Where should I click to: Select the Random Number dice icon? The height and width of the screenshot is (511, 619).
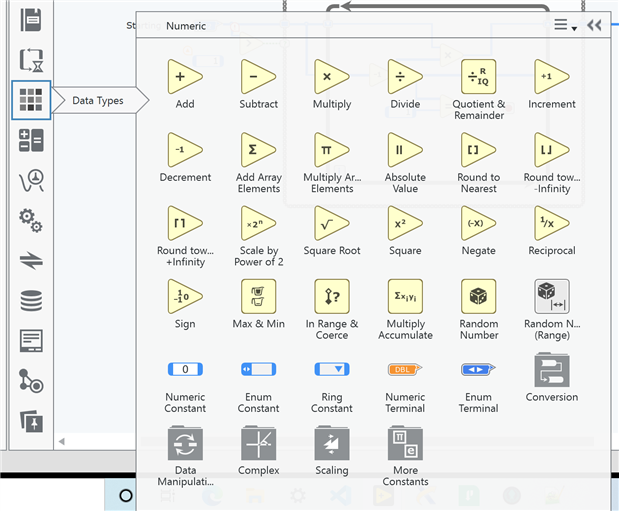point(478,297)
